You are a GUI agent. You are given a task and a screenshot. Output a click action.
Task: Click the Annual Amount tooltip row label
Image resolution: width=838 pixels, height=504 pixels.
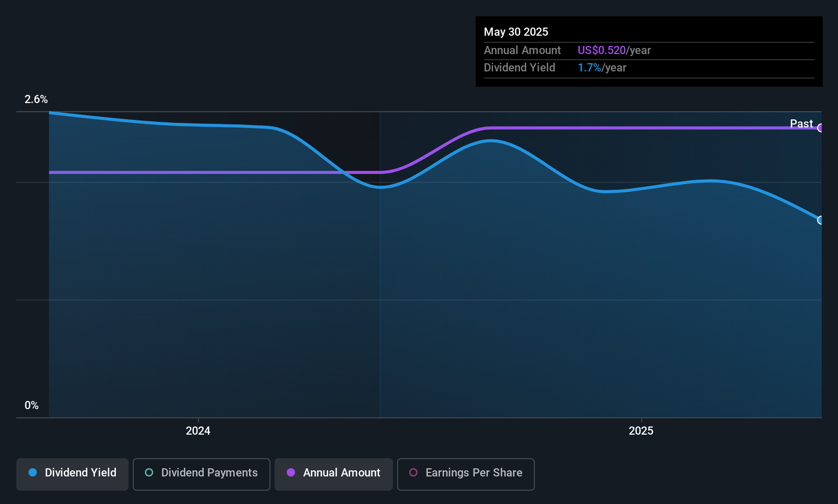[x=522, y=50]
